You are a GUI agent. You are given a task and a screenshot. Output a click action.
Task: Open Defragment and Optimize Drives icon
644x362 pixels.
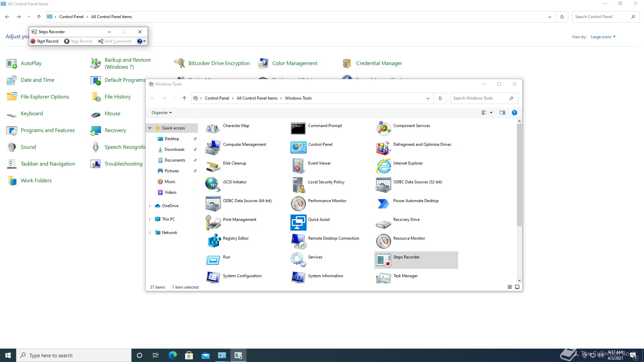(x=383, y=147)
